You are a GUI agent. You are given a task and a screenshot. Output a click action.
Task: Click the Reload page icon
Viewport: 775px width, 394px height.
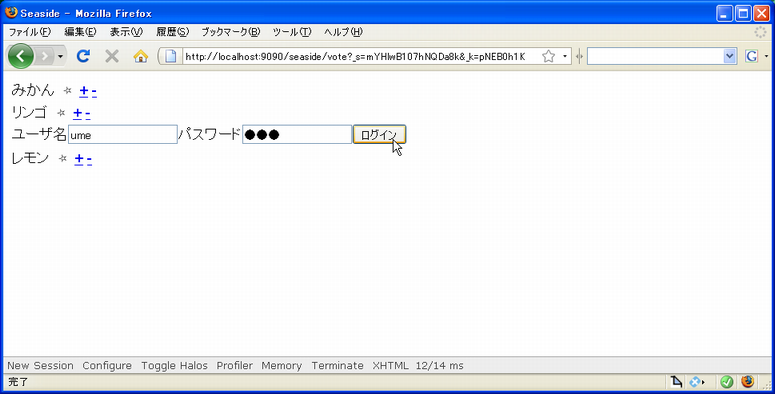[x=83, y=56]
